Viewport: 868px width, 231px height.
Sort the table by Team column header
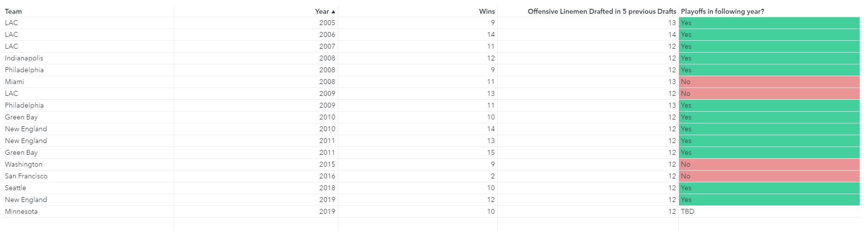(13, 11)
